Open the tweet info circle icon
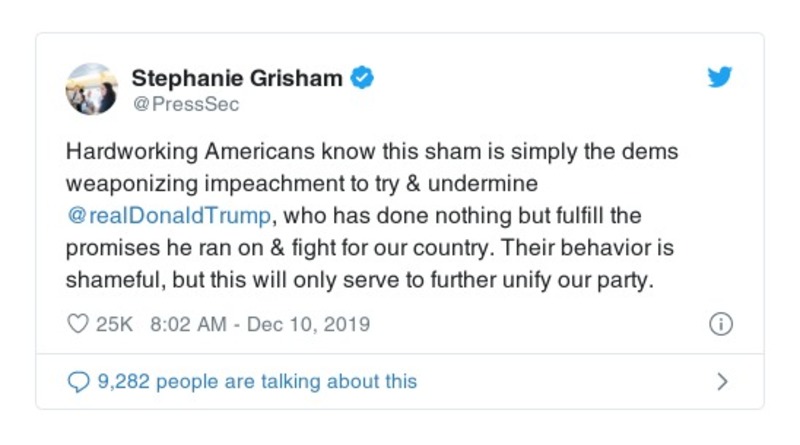The width and height of the screenshot is (800, 445). [x=720, y=325]
